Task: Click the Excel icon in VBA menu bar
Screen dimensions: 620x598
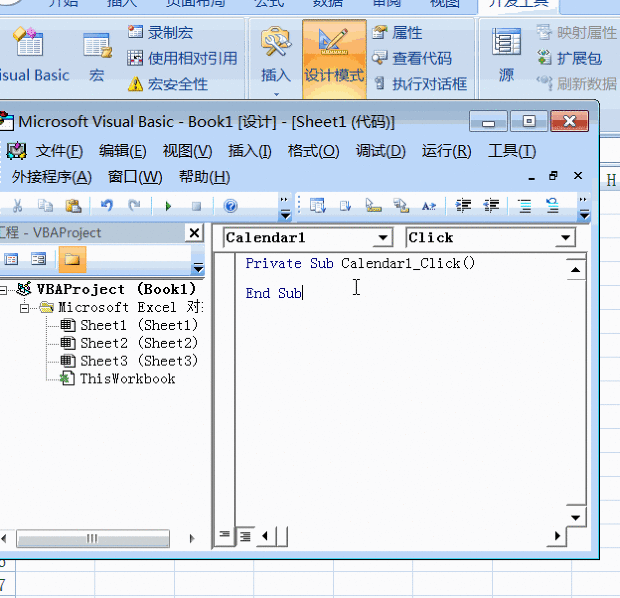Action: pos(16,151)
